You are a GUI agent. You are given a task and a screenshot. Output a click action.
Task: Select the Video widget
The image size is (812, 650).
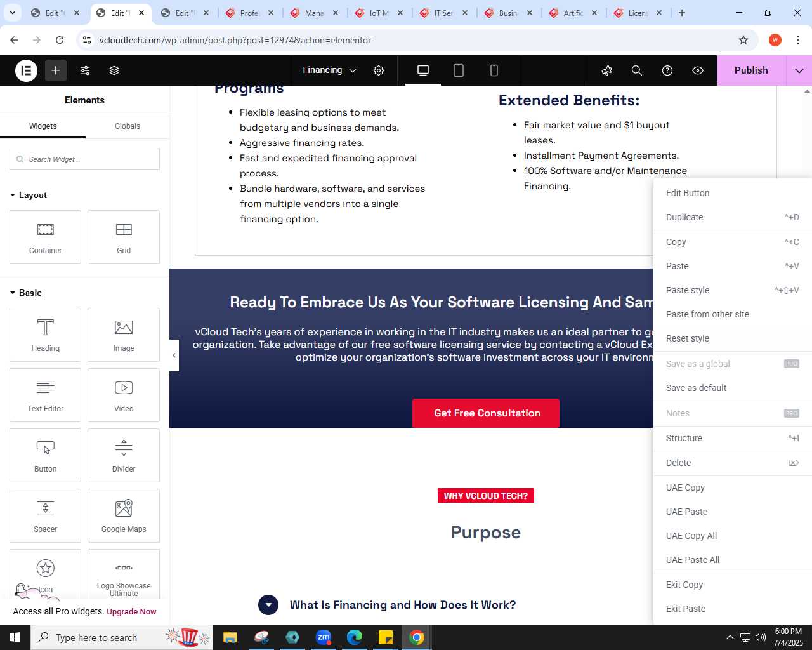(124, 395)
